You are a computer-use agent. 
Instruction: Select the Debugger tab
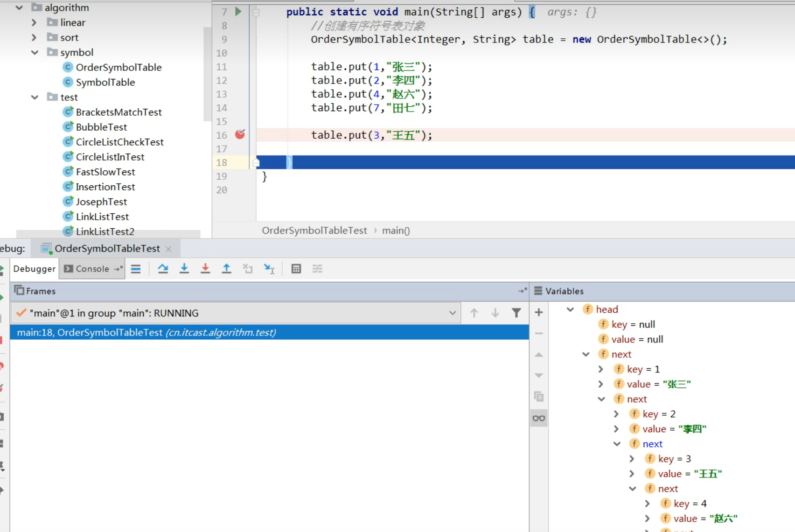(x=34, y=269)
